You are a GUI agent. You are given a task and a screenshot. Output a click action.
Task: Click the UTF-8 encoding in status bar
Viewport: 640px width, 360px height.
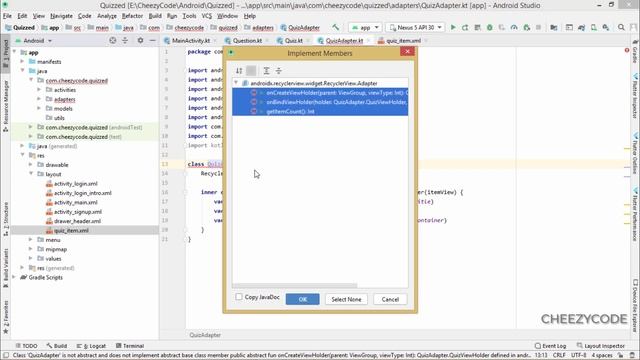[x=578, y=355]
